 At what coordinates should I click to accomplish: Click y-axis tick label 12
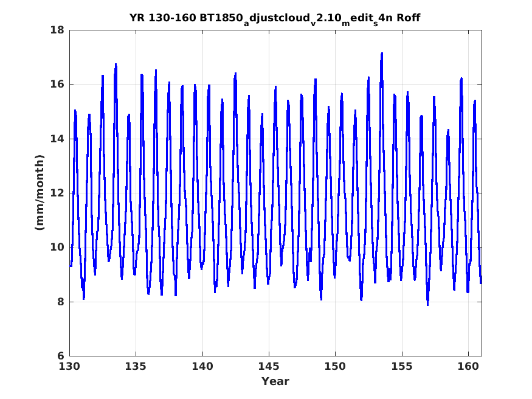57,193
